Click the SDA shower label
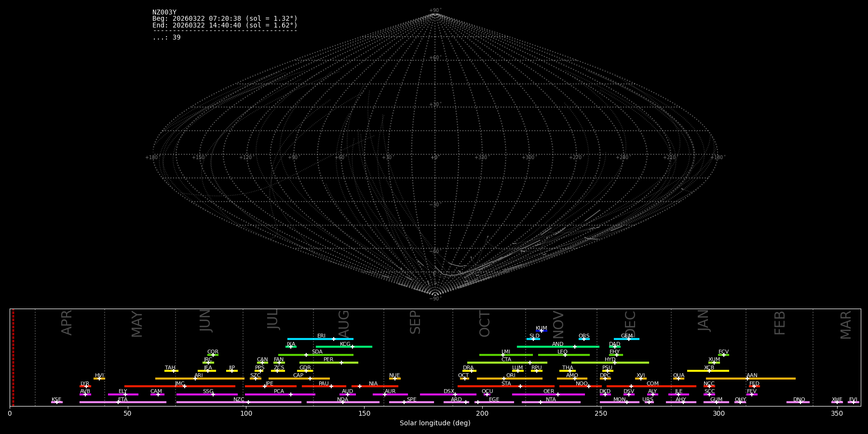The height and width of the screenshot is (434, 868). [x=317, y=352]
